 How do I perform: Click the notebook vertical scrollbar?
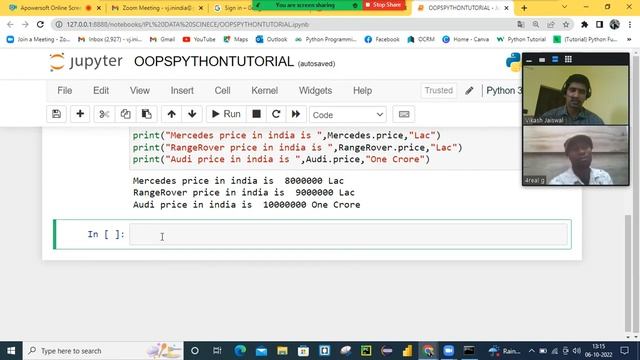tap(628, 273)
